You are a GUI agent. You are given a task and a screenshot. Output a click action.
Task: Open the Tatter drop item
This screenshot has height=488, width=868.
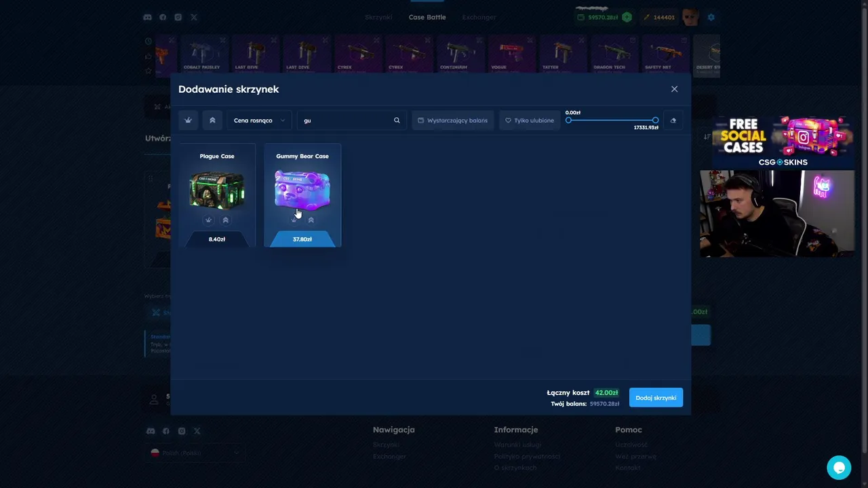coord(564,54)
